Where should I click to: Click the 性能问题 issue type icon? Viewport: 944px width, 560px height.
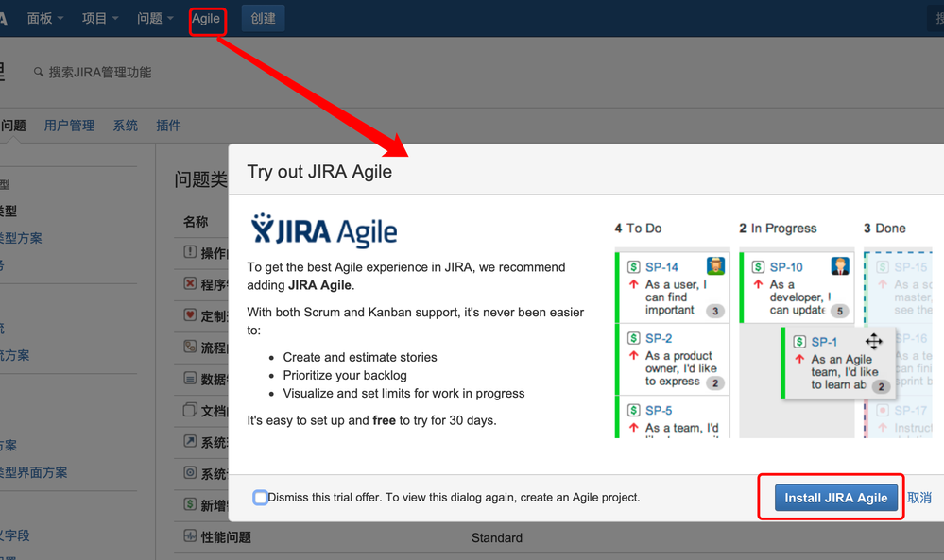[x=190, y=535]
